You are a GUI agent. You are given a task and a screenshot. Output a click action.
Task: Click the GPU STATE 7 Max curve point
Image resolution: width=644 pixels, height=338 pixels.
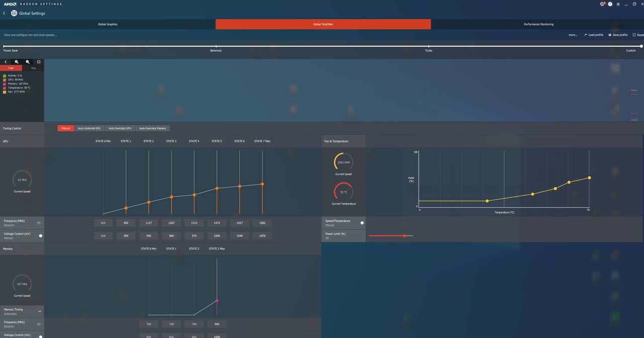(x=262, y=184)
